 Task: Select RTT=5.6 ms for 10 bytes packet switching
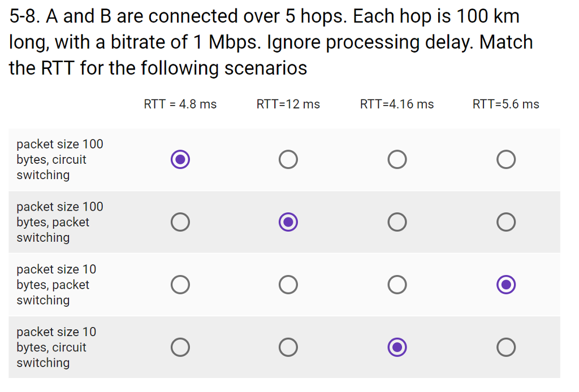click(x=505, y=285)
